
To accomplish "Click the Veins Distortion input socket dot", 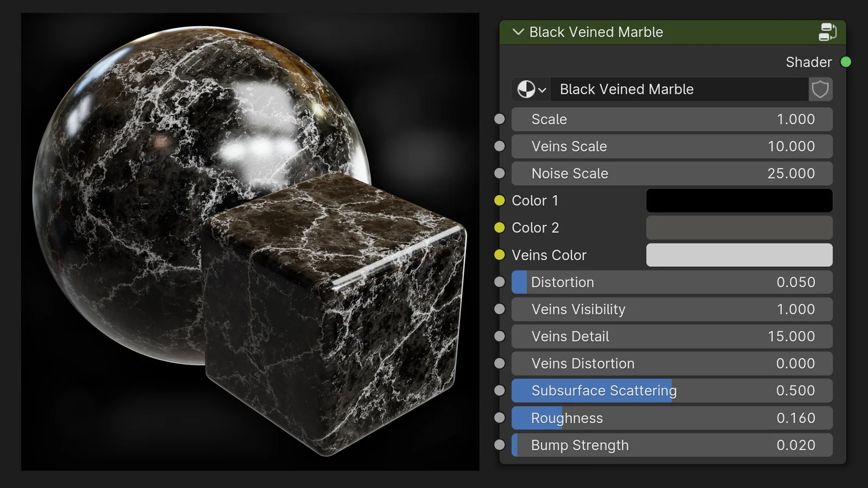I will click(499, 363).
